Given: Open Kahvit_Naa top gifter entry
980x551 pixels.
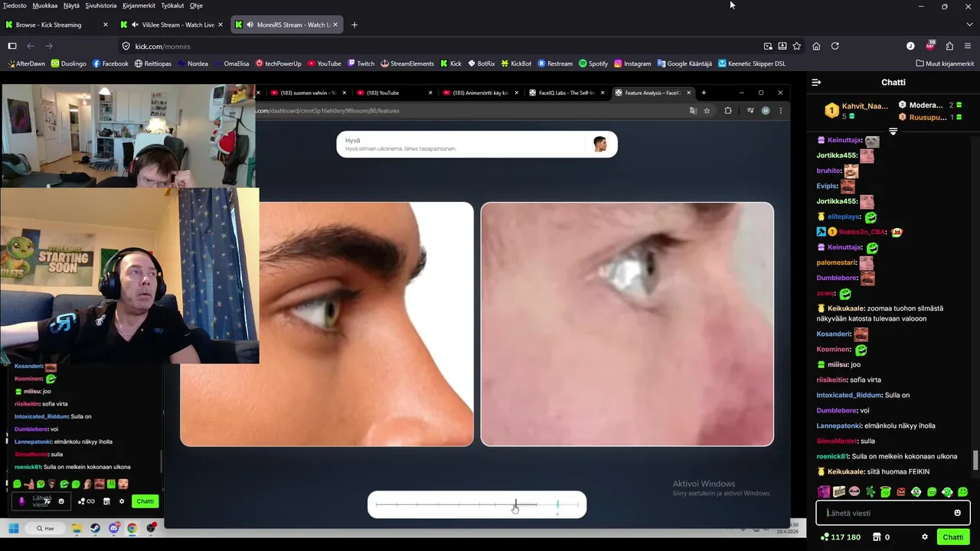Looking at the screenshot, I should pos(856,110).
